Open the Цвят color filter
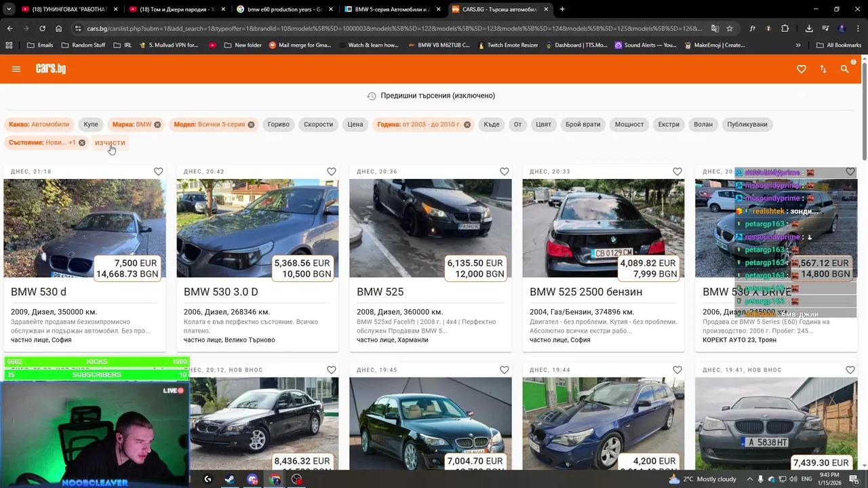868x488 pixels. coord(543,125)
